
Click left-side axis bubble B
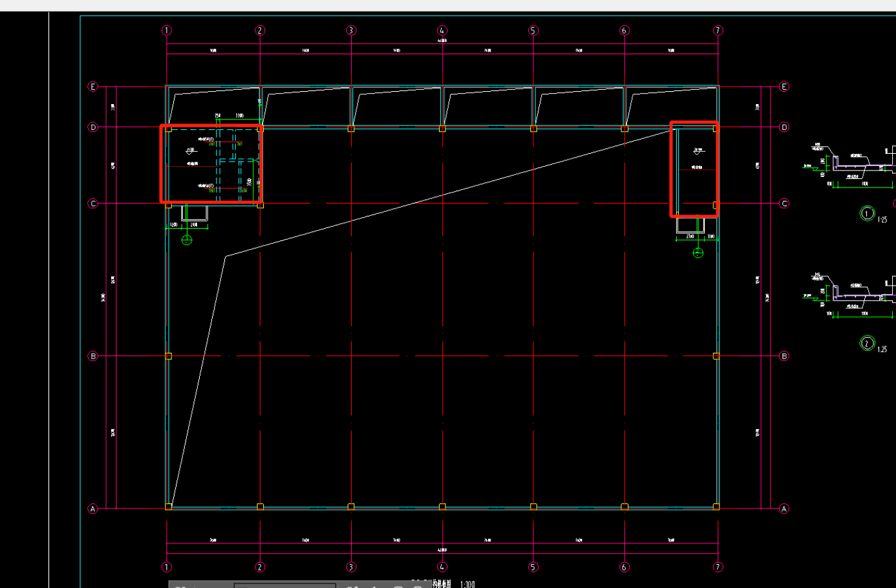point(92,356)
